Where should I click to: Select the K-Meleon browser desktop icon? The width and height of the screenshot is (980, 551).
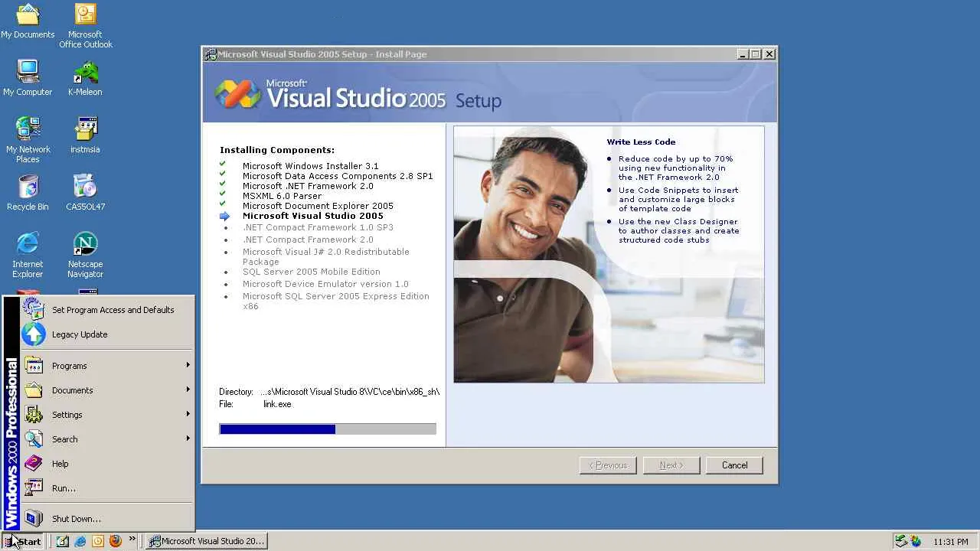pyautogui.click(x=85, y=78)
